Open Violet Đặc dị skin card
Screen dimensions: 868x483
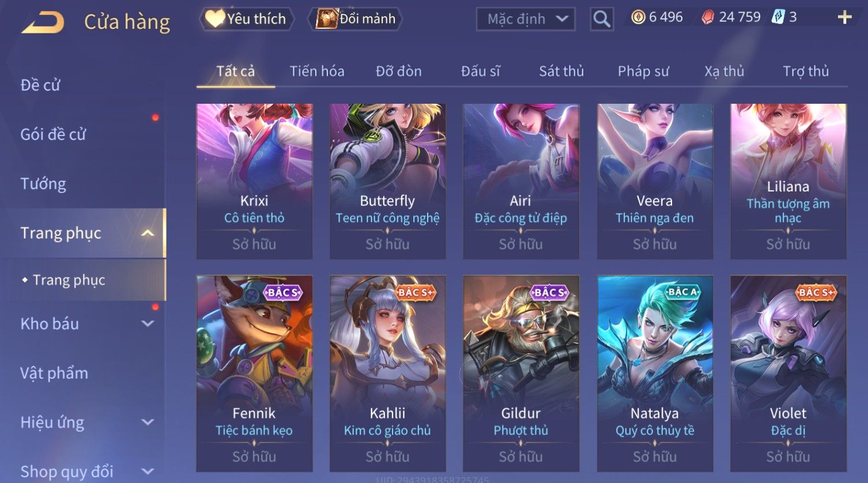click(788, 373)
